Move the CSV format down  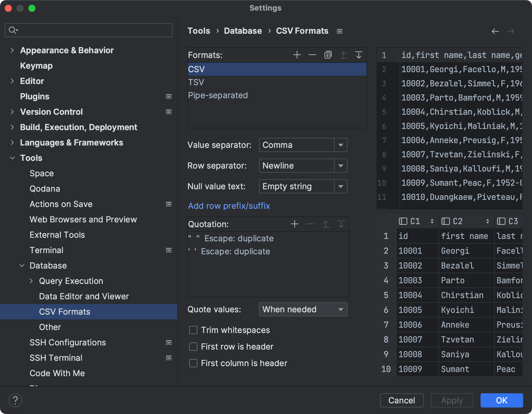359,55
